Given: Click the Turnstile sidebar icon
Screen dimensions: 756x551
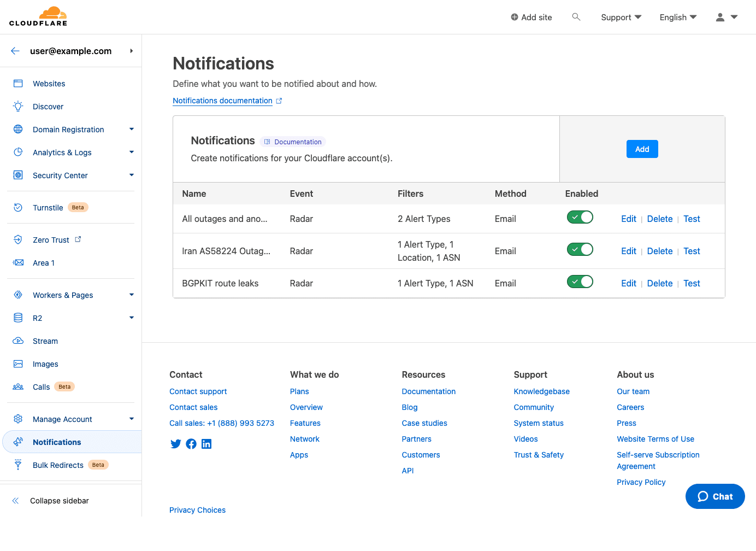Looking at the screenshot, I should point(17,207).
